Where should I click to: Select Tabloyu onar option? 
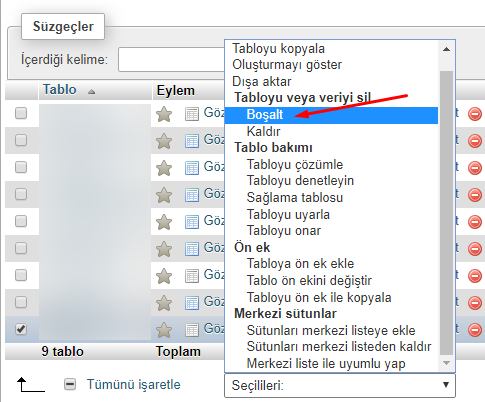click(331, 231)
